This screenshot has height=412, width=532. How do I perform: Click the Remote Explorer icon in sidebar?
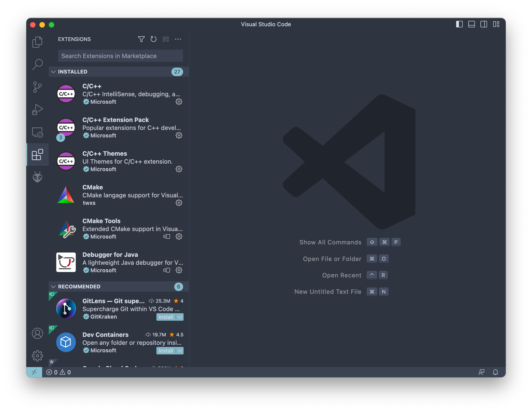tap(38, 131)
